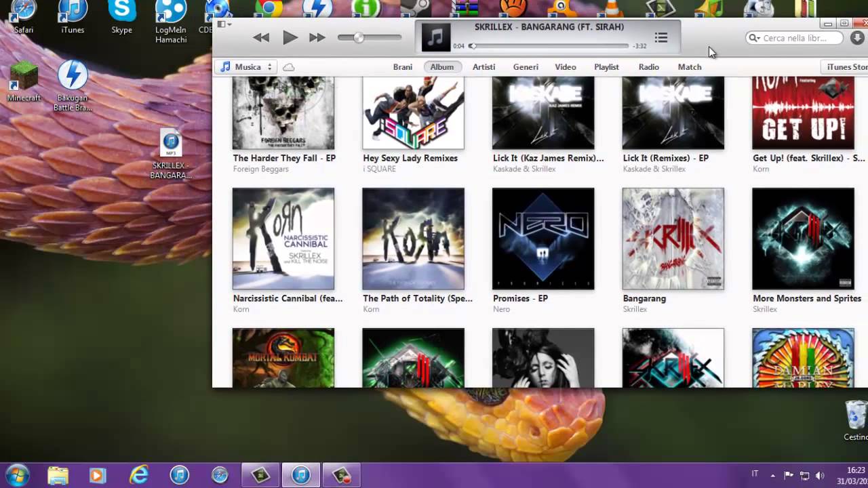Switch to the Match tab
The image size is (868, 488).
click(690, 67)
